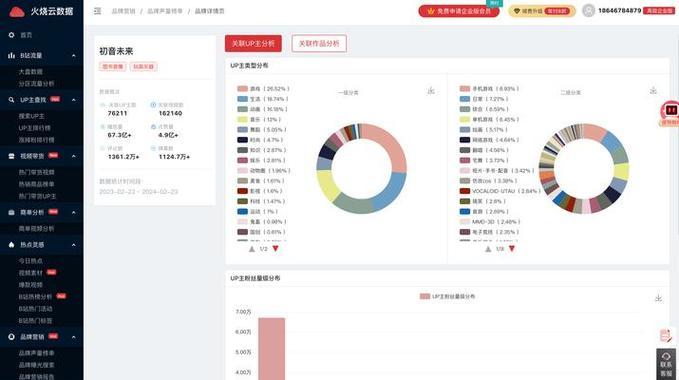Go to previous legend page in 一级分类 chart
Image resolution: width=679 pixels, height=380 pixels.
tap(252, 249)
